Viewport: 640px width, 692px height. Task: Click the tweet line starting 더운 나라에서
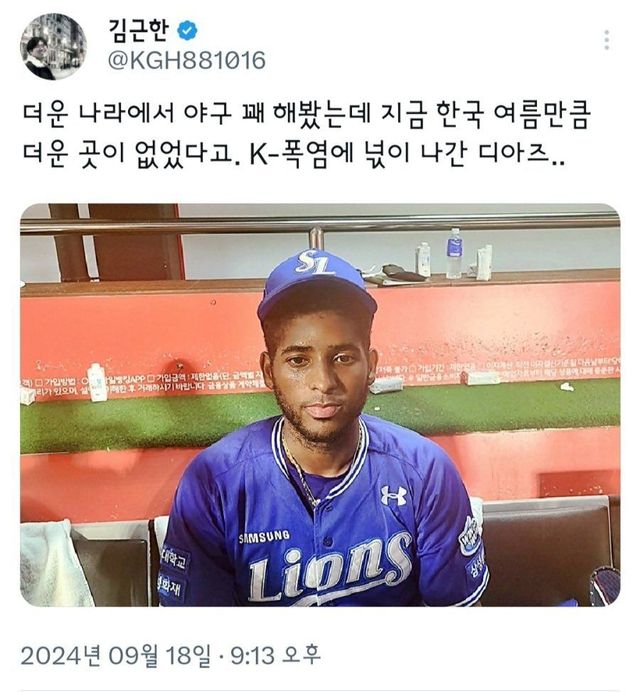point(306,116)
